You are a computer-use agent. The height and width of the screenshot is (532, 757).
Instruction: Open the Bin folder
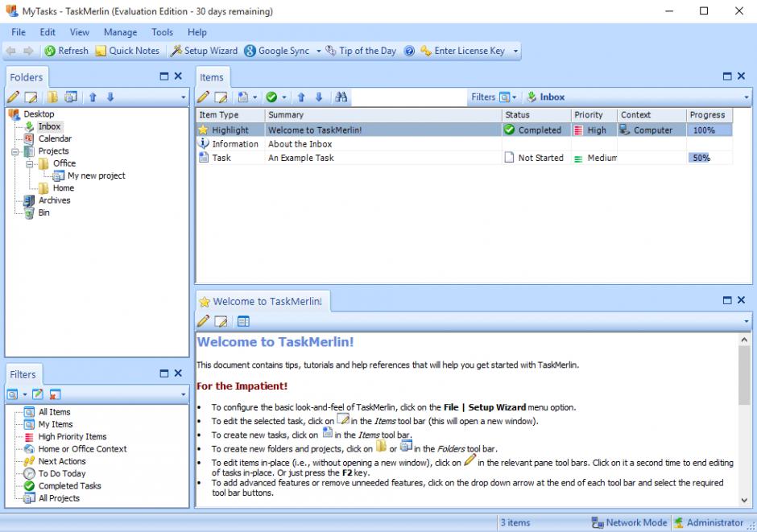(44, 212)
